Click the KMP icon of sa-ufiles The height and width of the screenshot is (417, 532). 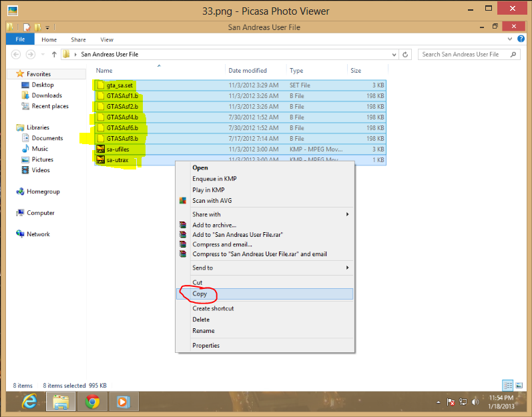click(100, 149)
